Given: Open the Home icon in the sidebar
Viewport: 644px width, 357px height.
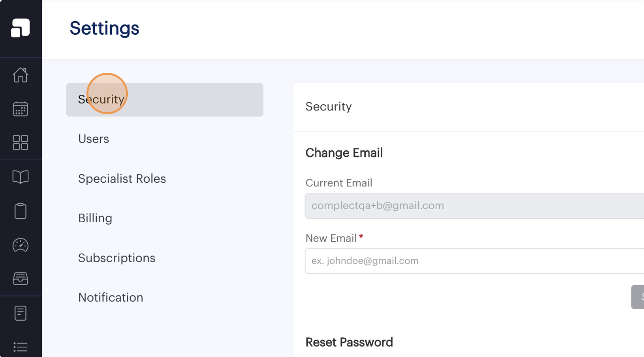Looking at the screenshot, I should [21, 75].
